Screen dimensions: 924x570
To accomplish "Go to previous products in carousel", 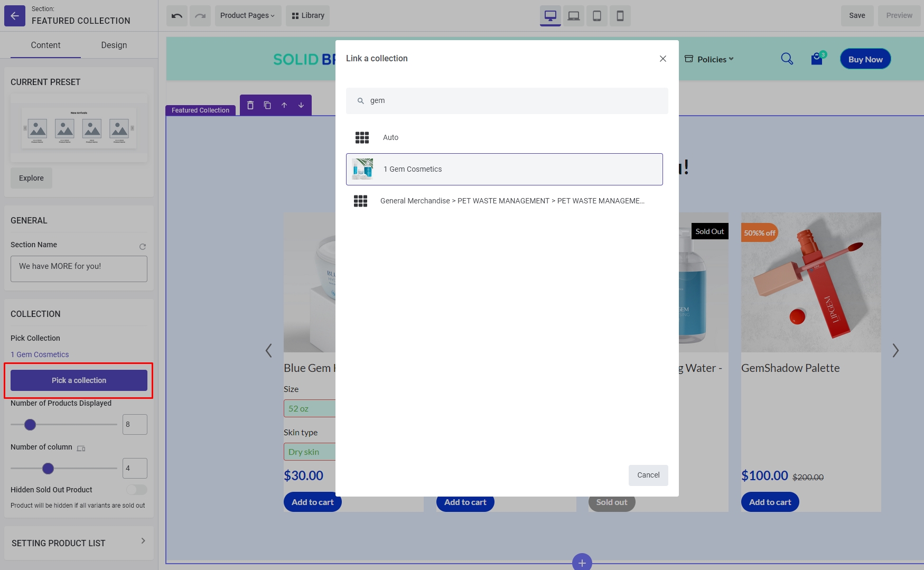I will (269, 350).
